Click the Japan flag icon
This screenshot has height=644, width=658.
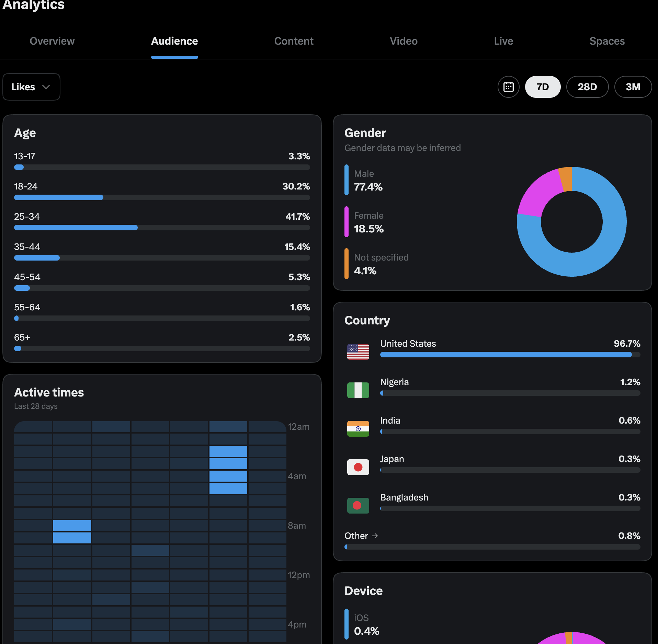click(358, 467)
